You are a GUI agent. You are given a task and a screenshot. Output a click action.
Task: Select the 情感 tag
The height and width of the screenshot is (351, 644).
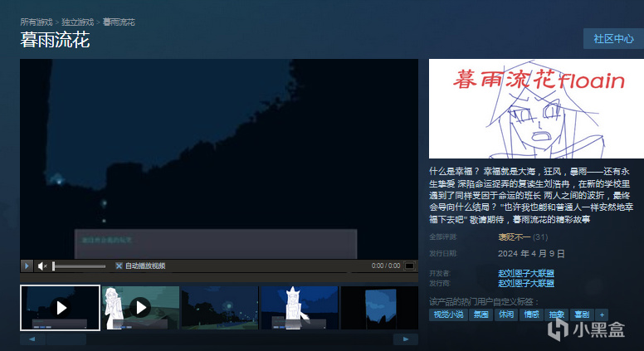531,314
